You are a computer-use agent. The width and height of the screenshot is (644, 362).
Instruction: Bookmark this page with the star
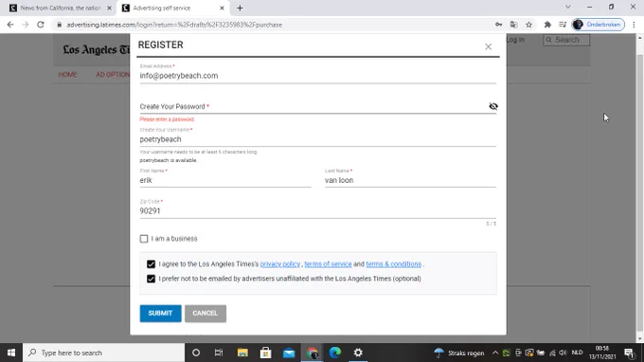coord(529,25)
